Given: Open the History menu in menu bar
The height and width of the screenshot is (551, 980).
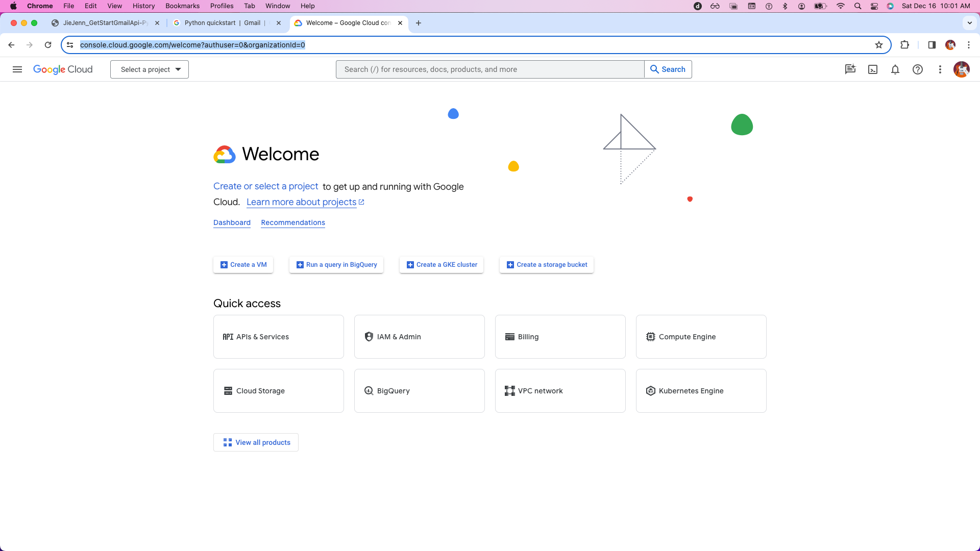Looking at the screenshot, I should (x=143, y=6).
